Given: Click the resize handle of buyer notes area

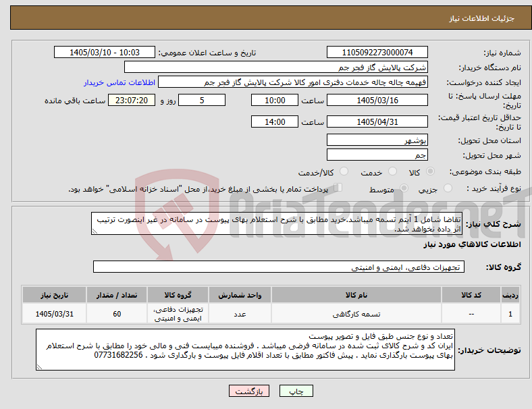Looking at the screenshot, I should click(39, 367).
